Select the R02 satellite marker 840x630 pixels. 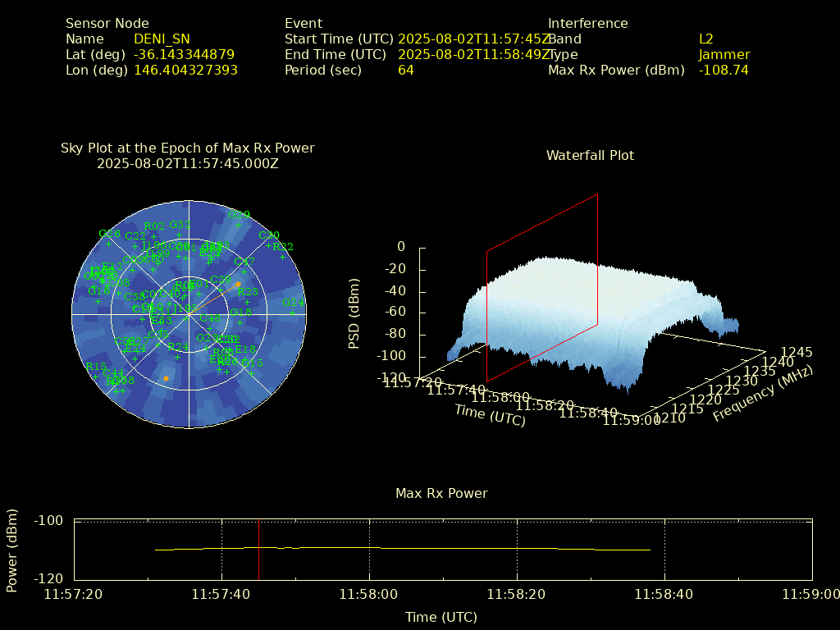[154, 226]
